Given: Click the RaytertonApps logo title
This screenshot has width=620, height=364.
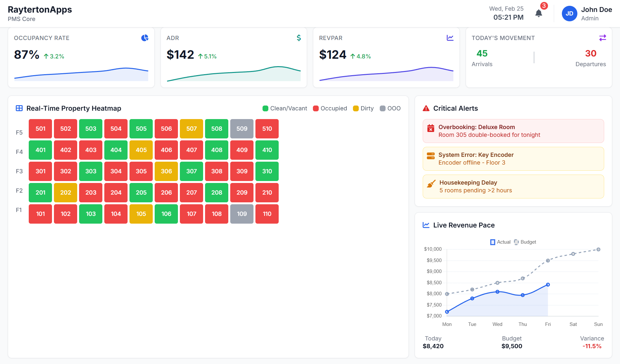Looking at the screenshot, I should pos(40,10).
